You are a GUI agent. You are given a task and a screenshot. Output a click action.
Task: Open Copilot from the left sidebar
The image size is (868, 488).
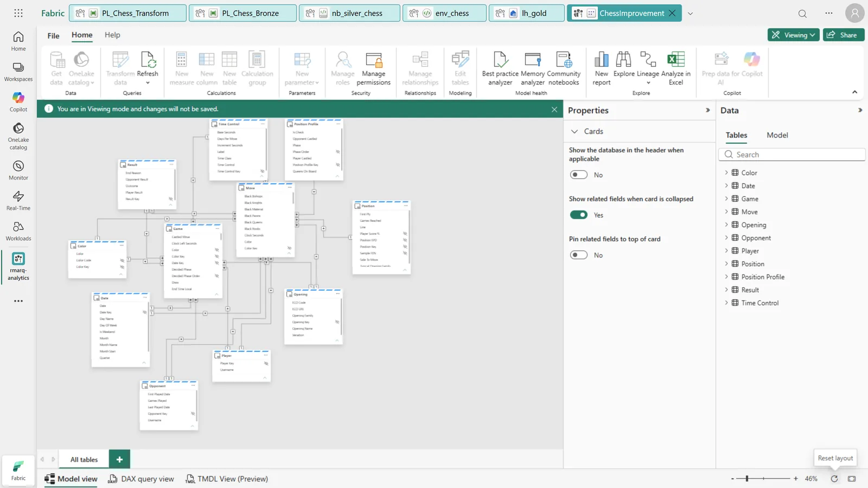coord(18,102)
